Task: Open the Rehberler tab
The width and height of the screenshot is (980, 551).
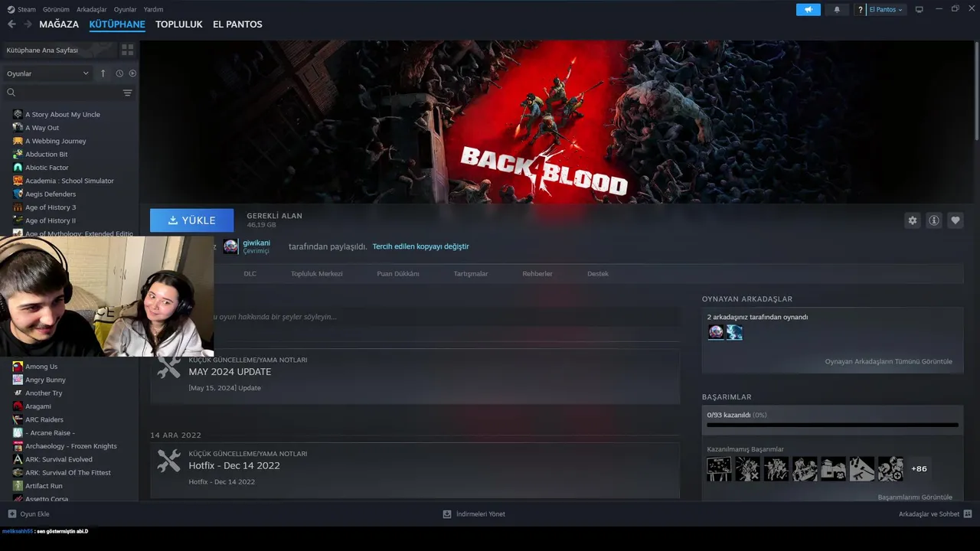Action: pos(537,274)
